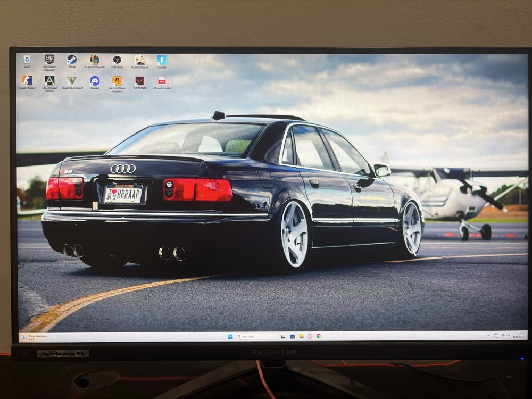Open the Discord desktop shortcut
The image size is (532, 399).
point(95,82)
